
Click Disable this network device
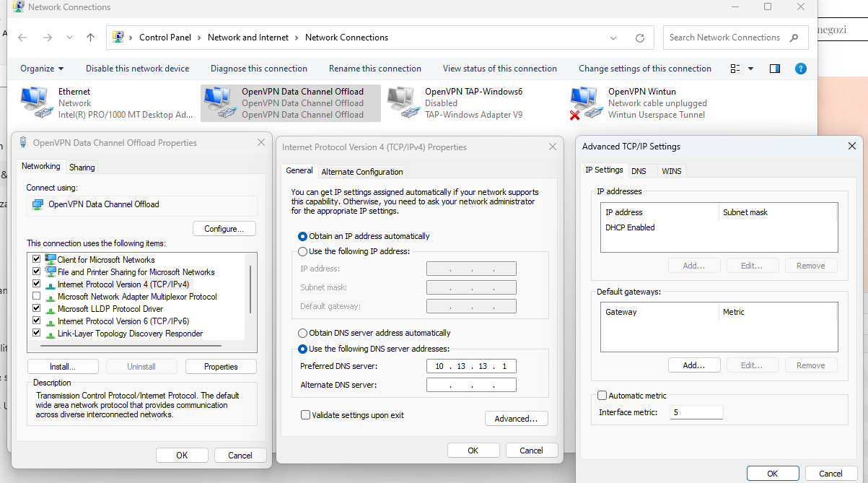138,69
